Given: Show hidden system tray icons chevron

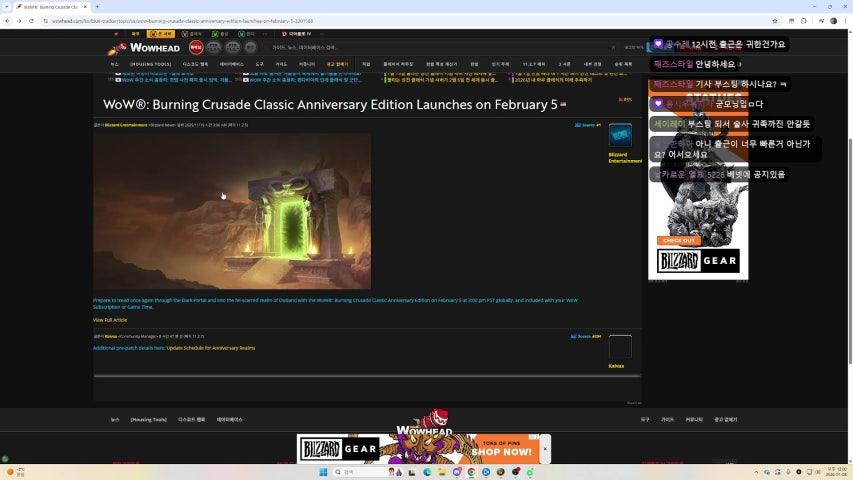Looking at the screenshot, I should 756,472.
